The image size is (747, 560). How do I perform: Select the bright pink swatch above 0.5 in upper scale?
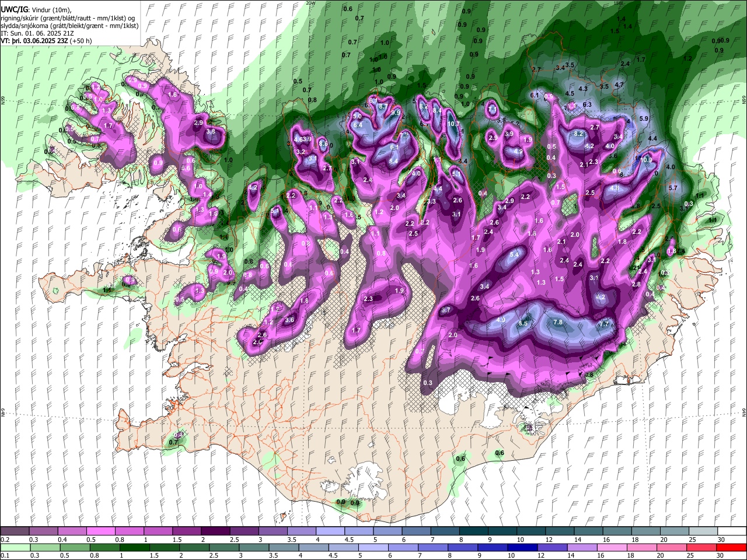[x=100, y=531]
